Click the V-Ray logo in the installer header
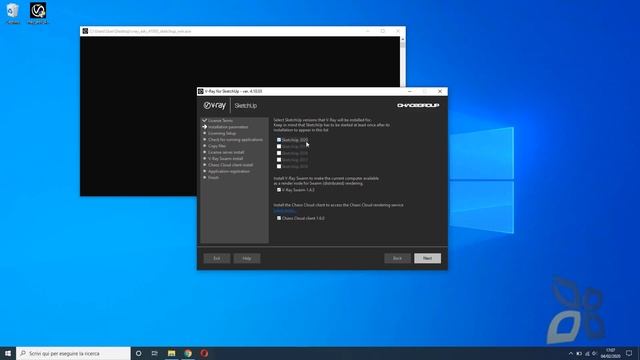The image size is (640, 360). [x=215, y=106]
